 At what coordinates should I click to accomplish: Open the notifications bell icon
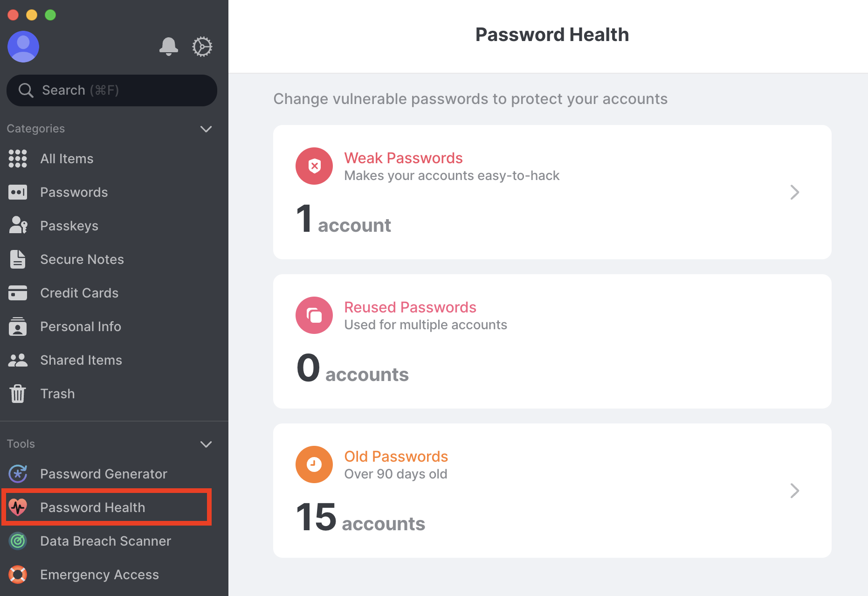pyautogui.click(x=169, y=47)
